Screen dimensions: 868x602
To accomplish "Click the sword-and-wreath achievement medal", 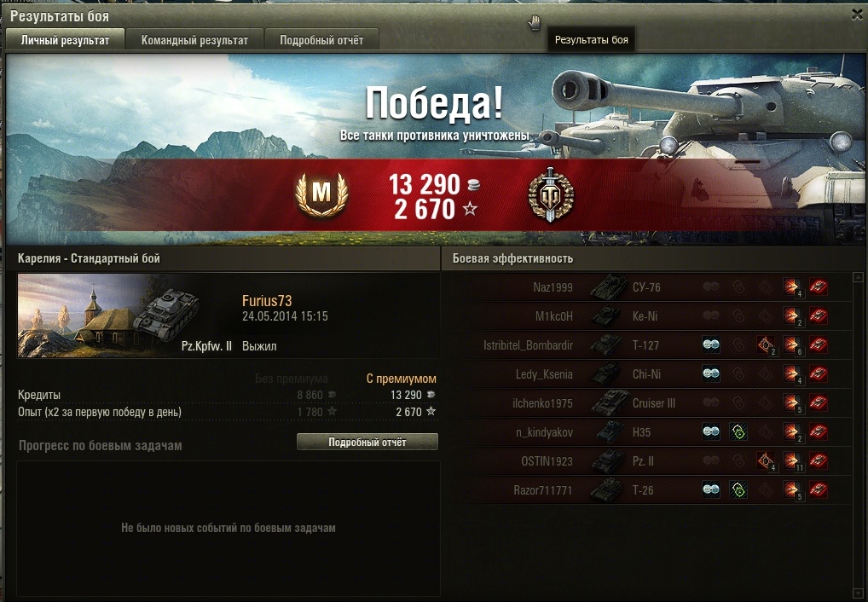I will click(551, 195).
